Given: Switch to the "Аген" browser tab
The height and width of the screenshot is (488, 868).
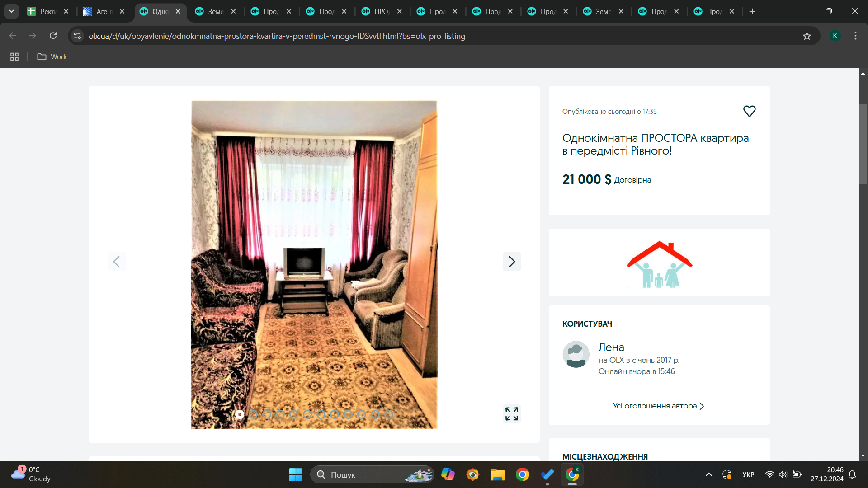Looking at the screenshot, I should point(103,11).
